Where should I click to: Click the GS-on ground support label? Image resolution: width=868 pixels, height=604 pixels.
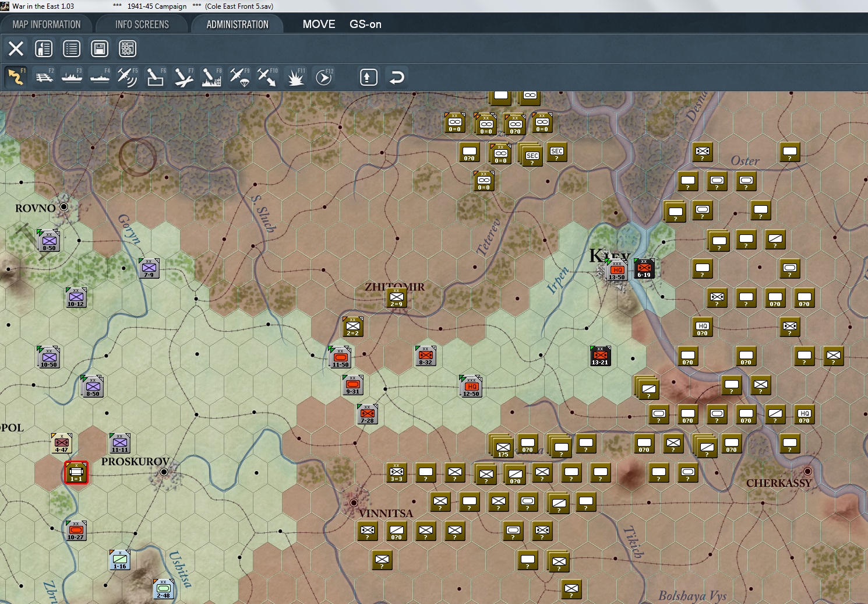pyautogui.click(x=365, y=24)
